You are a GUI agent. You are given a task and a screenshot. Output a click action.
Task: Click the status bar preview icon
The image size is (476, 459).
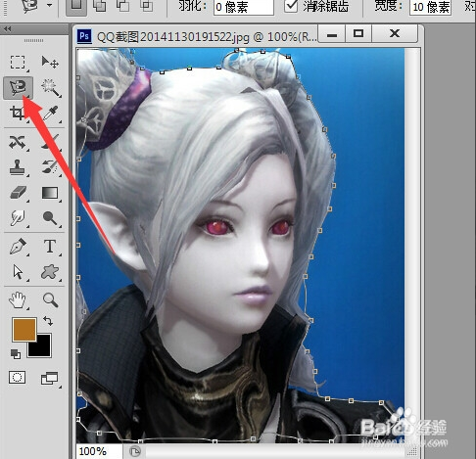[x=135, y=451]
